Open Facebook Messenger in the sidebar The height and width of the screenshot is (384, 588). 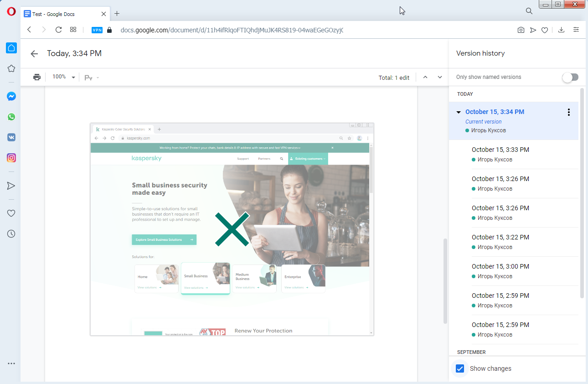[11, 96]
